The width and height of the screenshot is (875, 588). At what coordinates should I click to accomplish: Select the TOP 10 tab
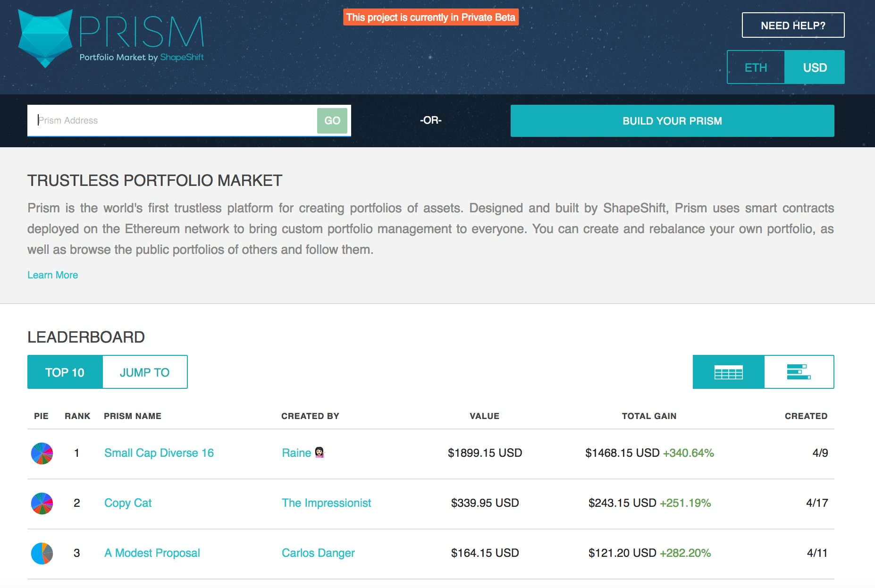(x=65, y=372)
